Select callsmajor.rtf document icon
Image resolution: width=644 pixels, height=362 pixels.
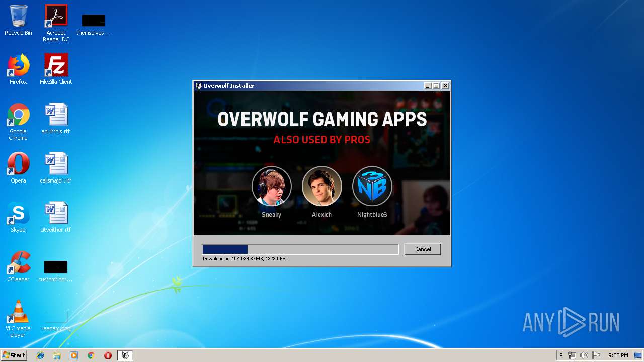click(x=56, y=168)
